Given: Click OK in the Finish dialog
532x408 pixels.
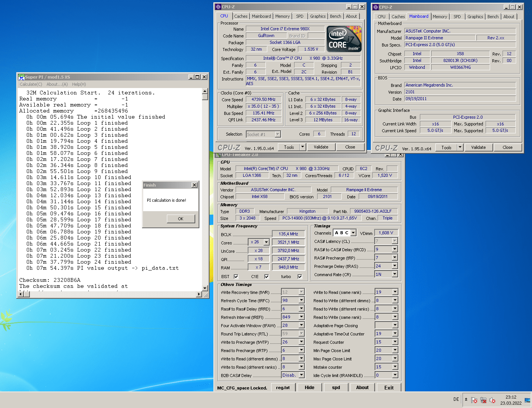Looking at the screenshot, I should point(181,219).
